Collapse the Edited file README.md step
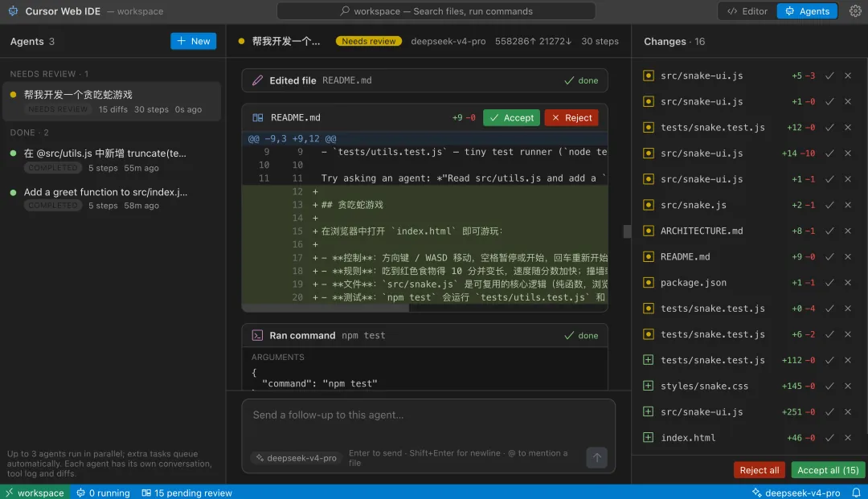Screen dimensions: 868x499 click(x=424, y=80)
